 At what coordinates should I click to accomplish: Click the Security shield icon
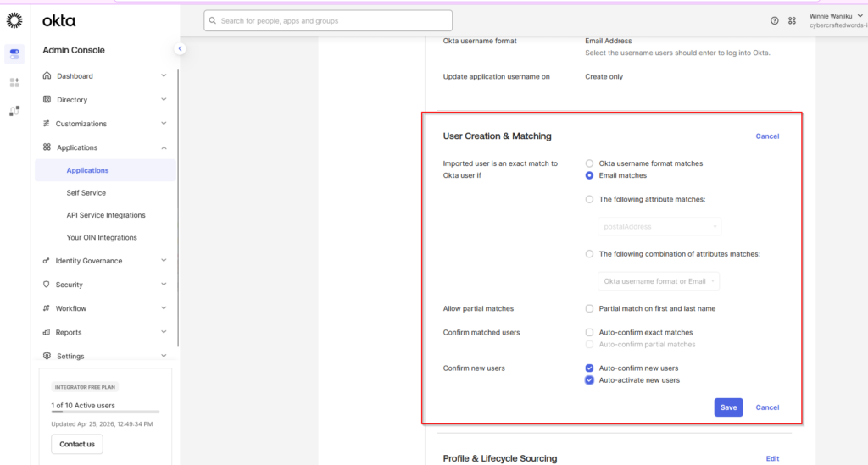tap(46, 285)
